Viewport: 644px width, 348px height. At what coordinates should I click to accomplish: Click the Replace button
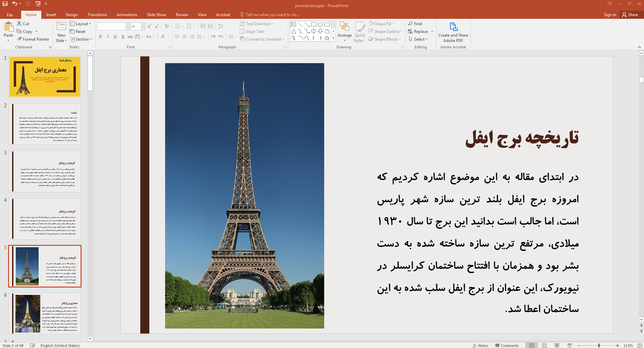(x=418, y=31)
